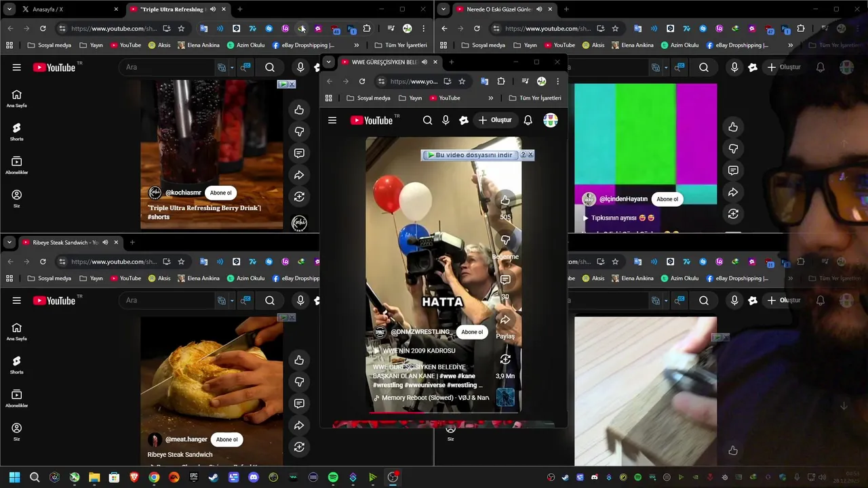Open Extensions puzzle menu in top-left window

367,28
